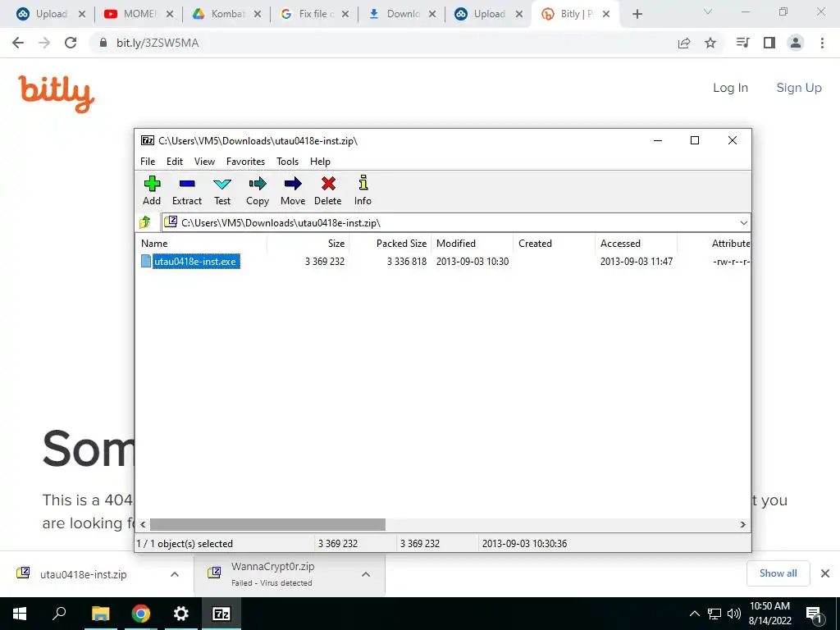Click Sign Up on Bitly page

click(799, 88)
